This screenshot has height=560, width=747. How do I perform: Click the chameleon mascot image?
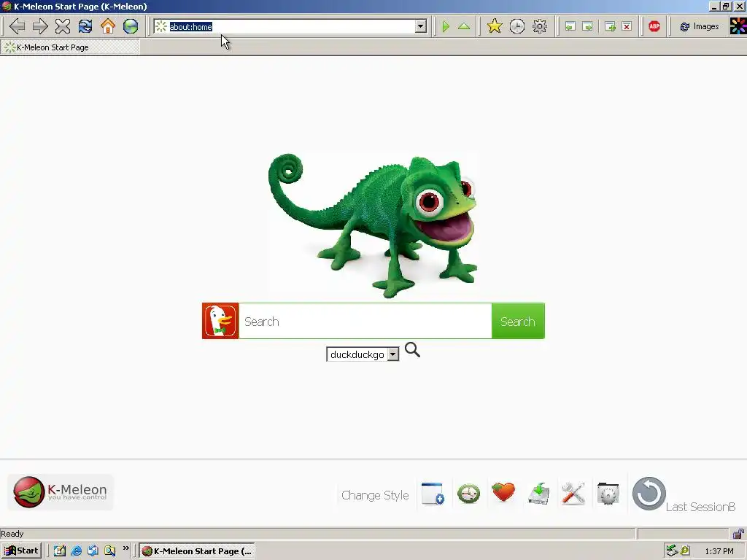pyautogui.click(x=373, y=225)
